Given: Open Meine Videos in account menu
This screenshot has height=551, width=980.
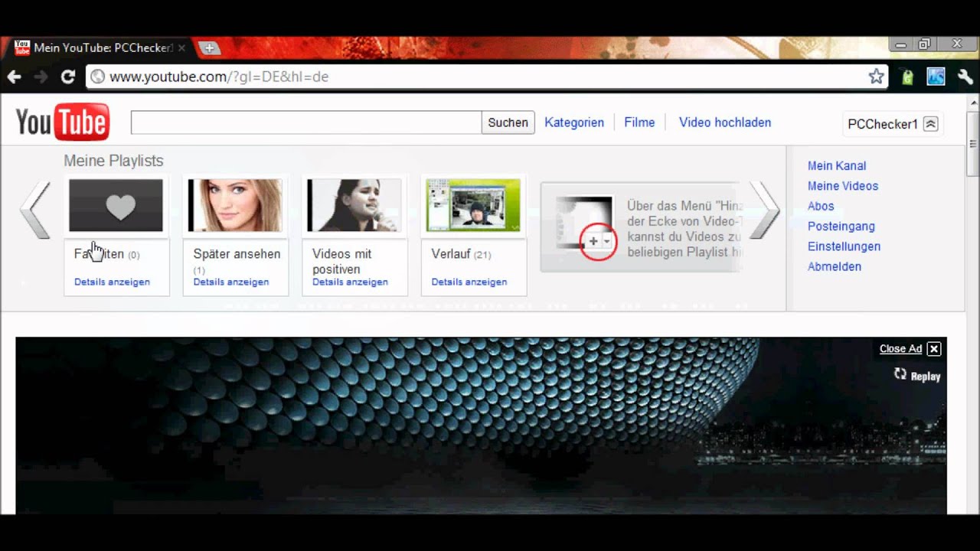Looking at the screenshot, I should 843,186.
